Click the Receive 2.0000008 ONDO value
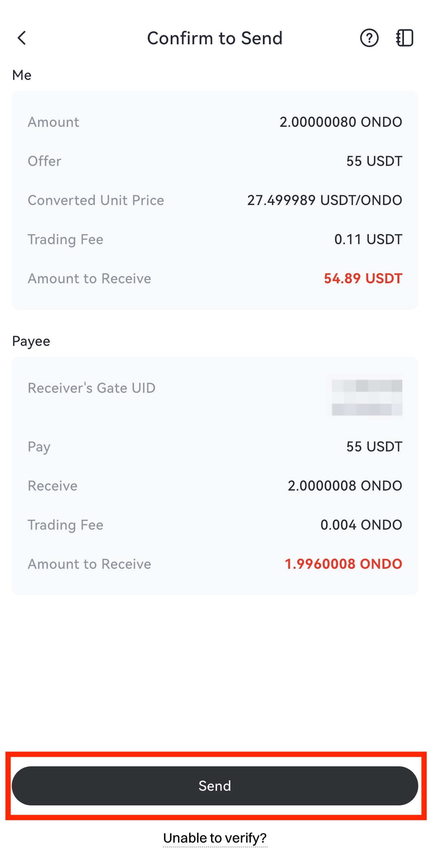Image resolution: width=430 pixels, height=868 pixels. 344,486
